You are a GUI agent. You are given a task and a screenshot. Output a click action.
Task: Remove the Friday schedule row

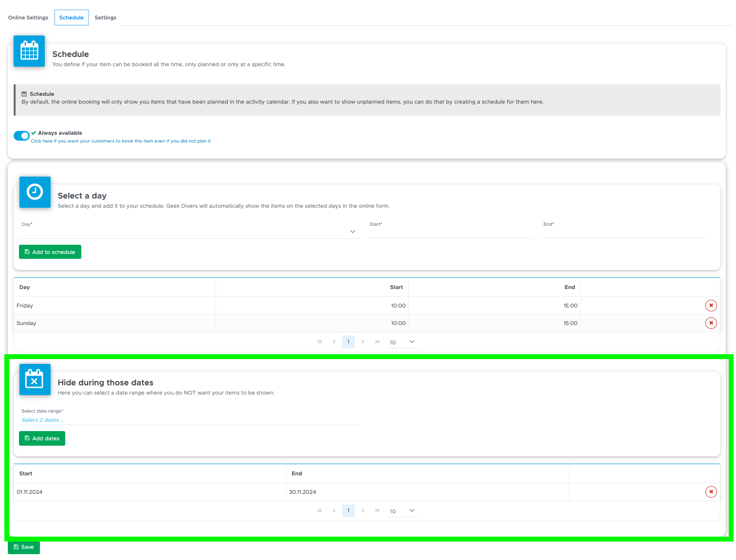[x=711, y=306]
